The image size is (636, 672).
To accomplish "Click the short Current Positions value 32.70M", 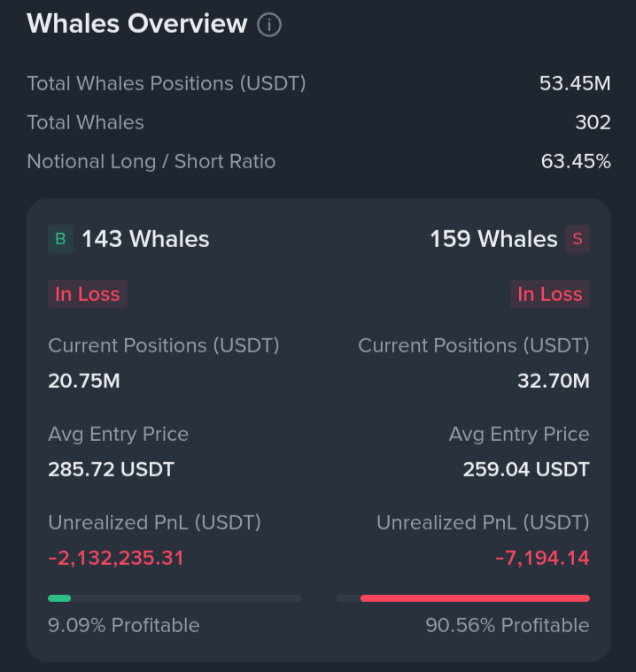I will pyautogui.click(x=554, y=381).
